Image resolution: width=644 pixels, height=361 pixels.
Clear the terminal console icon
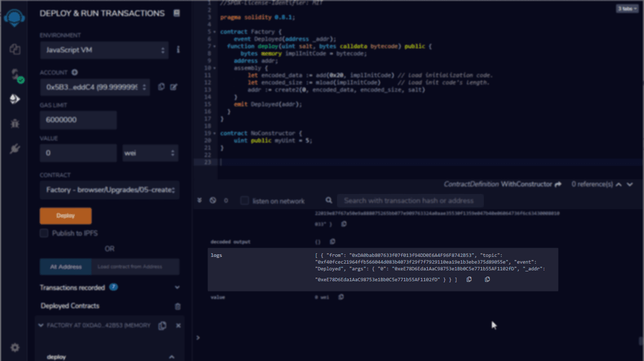tap(213, 200)
